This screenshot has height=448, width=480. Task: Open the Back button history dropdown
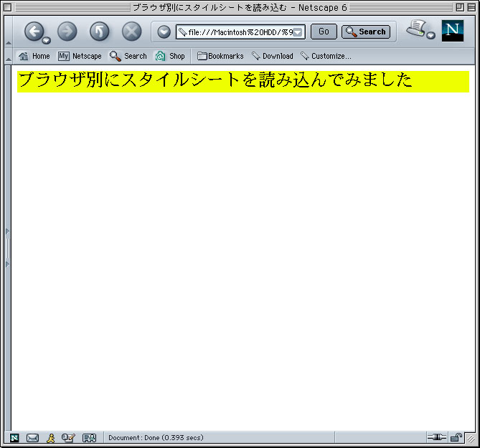46,40
